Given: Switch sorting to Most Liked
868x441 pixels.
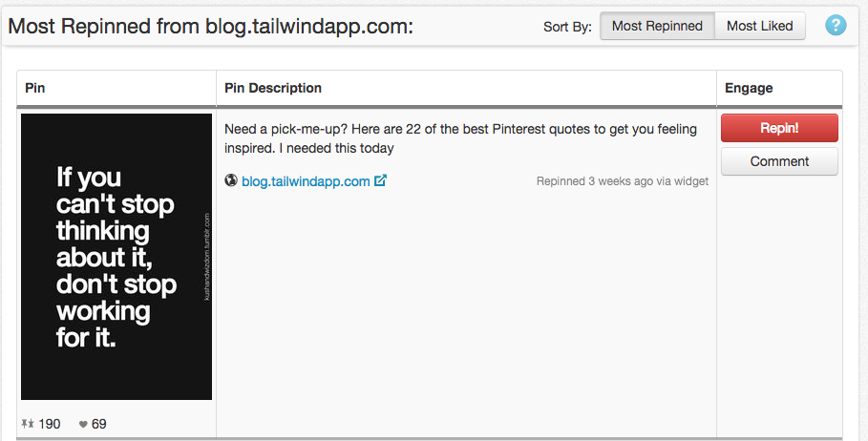Looking at the screenshot, I should pyautogui.click(x=759, y=26).
